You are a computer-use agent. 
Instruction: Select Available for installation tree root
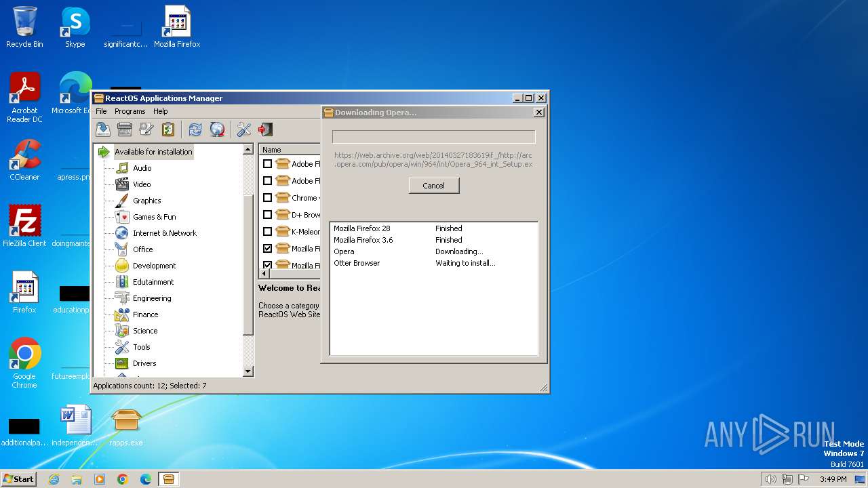click(x=153, y=152)
